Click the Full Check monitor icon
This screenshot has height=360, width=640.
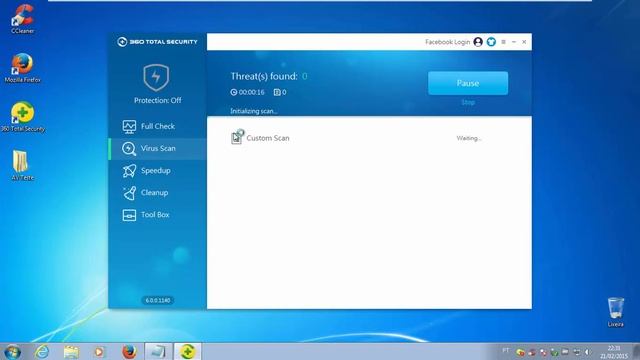pos(129,127)
